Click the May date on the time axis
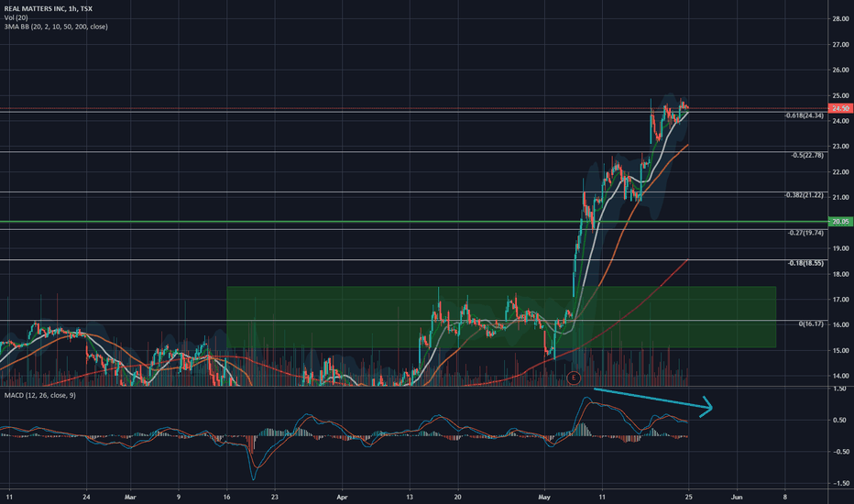Screen dimensions: 854x504 [544, 497]
